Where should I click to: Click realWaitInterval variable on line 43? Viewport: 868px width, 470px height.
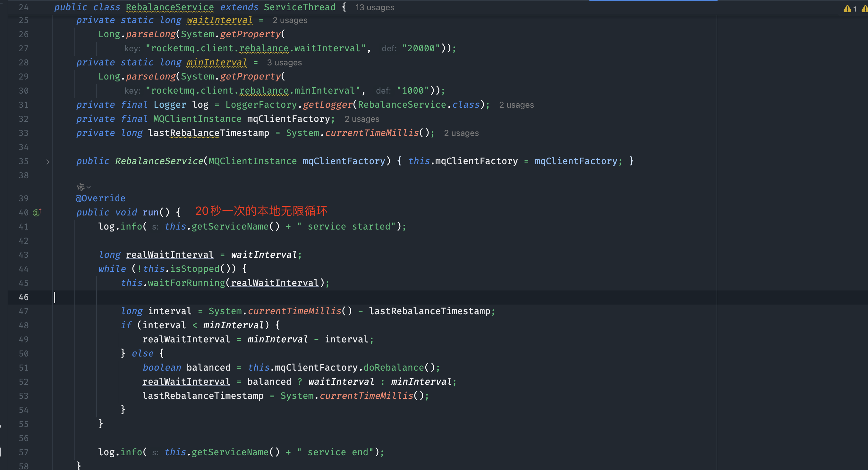click(x=170, y=255)
